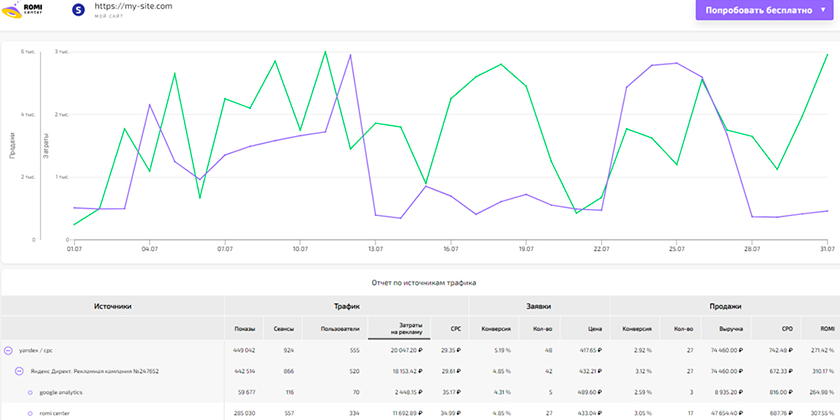The width and height of the screenshot is (840, 420).
Task: Sort by Показы column header
Action: tap(244, 328)
